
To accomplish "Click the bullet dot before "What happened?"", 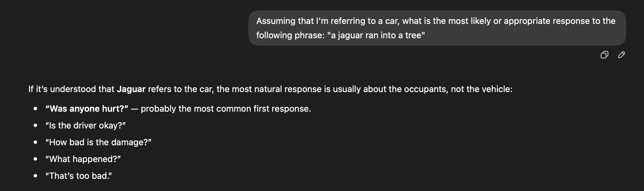I will point(36,159).
